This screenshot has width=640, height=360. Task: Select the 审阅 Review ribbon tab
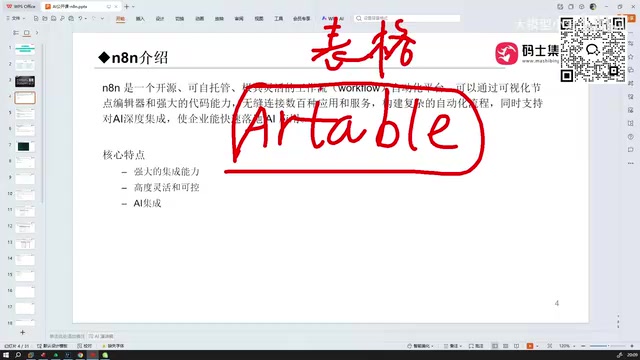[x=239, y=19]
